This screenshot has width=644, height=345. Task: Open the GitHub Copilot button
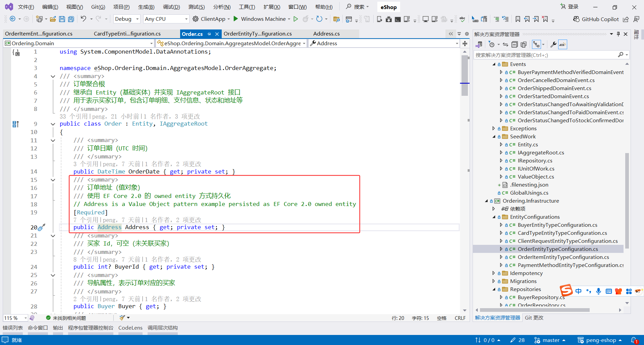pos(596,19)
